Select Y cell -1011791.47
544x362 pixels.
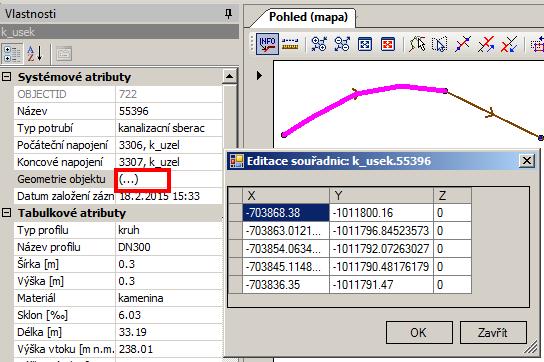point(381,285)
